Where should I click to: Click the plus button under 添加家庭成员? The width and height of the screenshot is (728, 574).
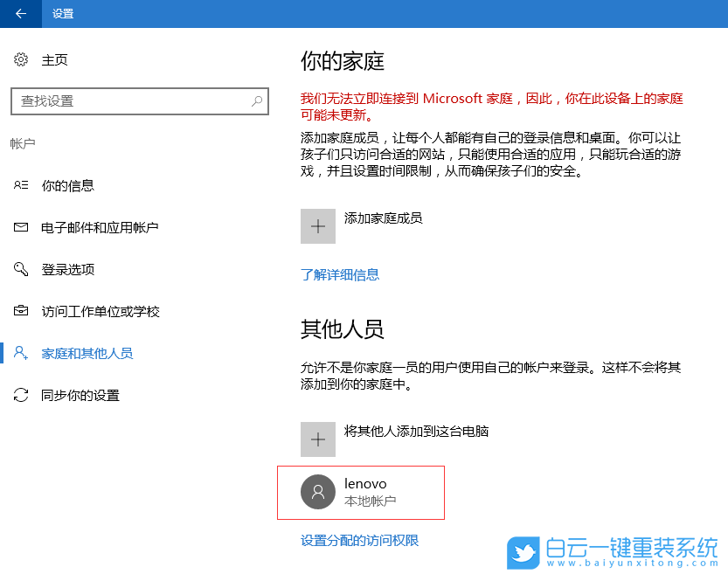click(x=318, y=225)
